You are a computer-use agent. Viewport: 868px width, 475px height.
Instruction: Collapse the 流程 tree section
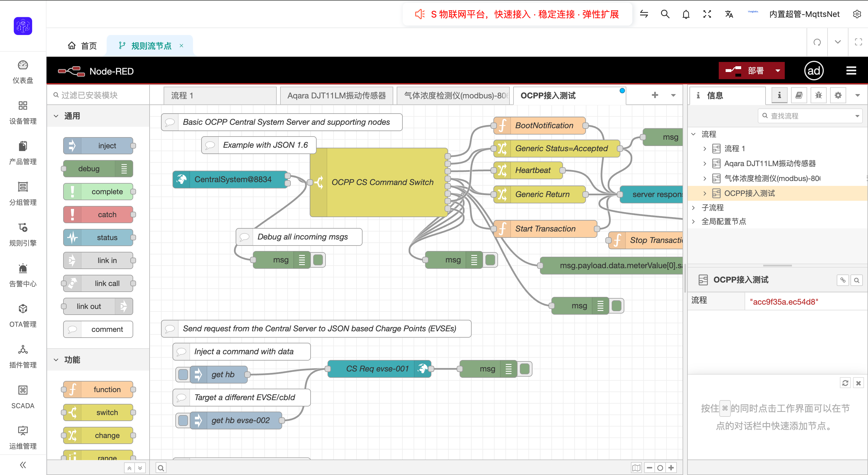(x=693, y=134)
